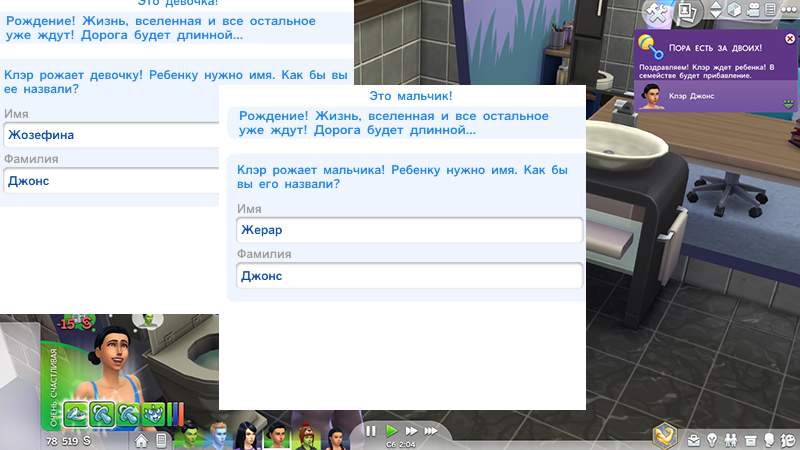800x450 pixels.
Task: Open Build Mode with the hammer-wrench icon
Action: (x=657, y=11)
